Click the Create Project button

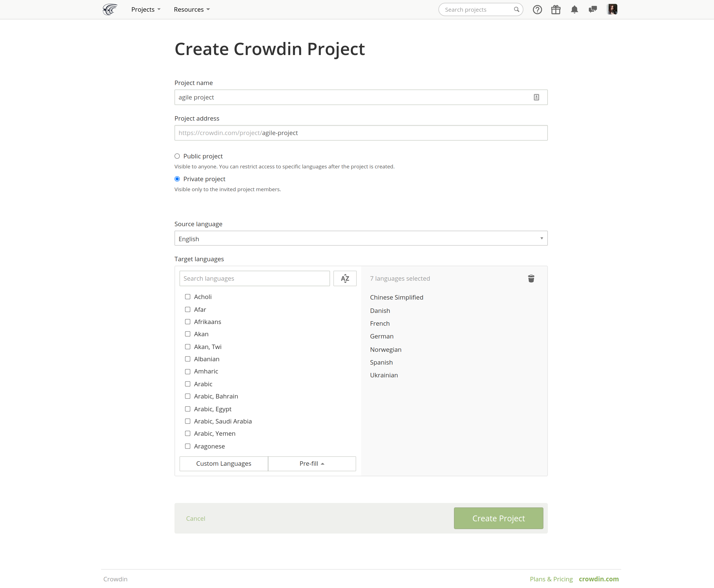click(498, 518)
